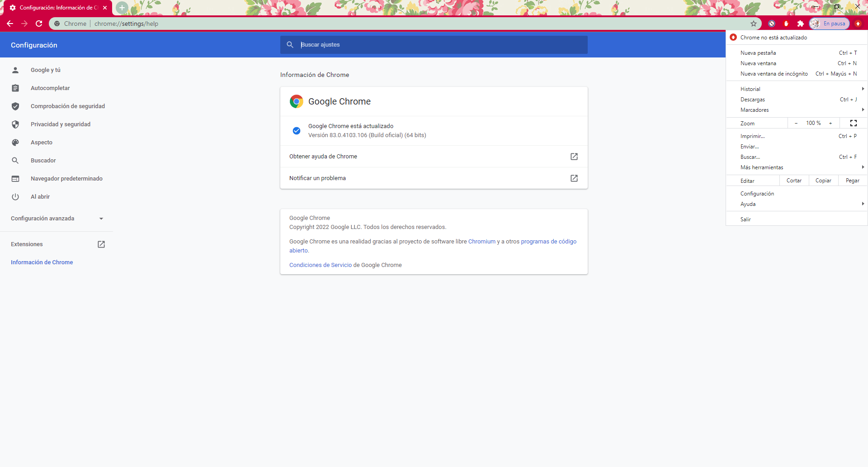Click the forward navigation arrow
This screenshot has height=467, width=868.
tap(24, 24)
